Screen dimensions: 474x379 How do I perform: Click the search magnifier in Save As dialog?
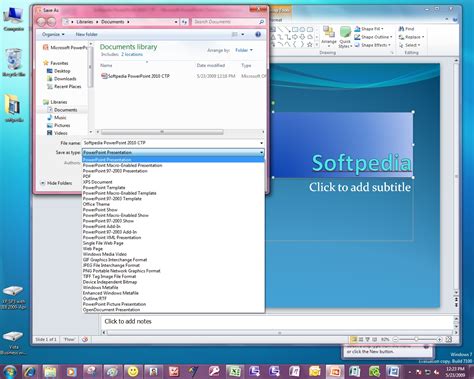point(261,22)
